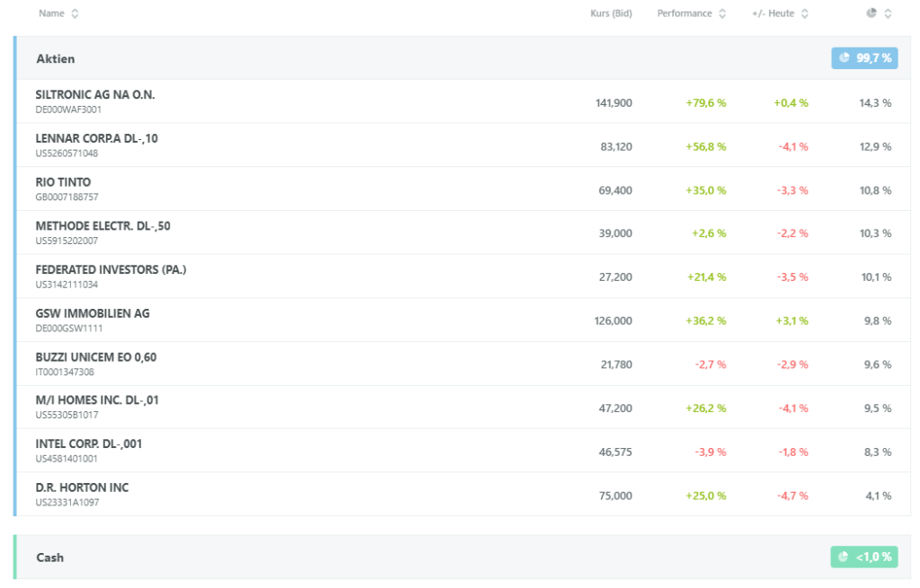
Task: Click Methode performance +2,6 %
Action: click(709, 233)
